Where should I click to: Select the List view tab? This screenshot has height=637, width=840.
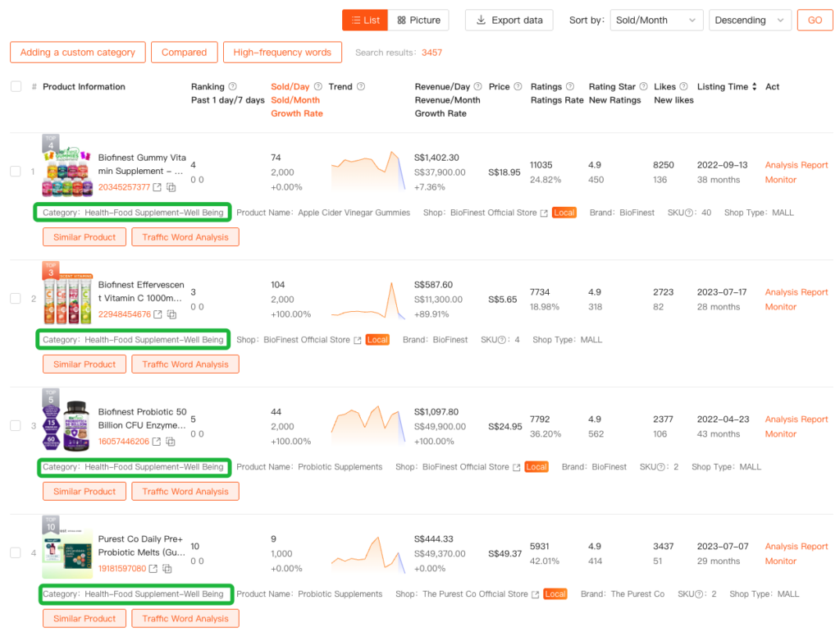(364, 21)
